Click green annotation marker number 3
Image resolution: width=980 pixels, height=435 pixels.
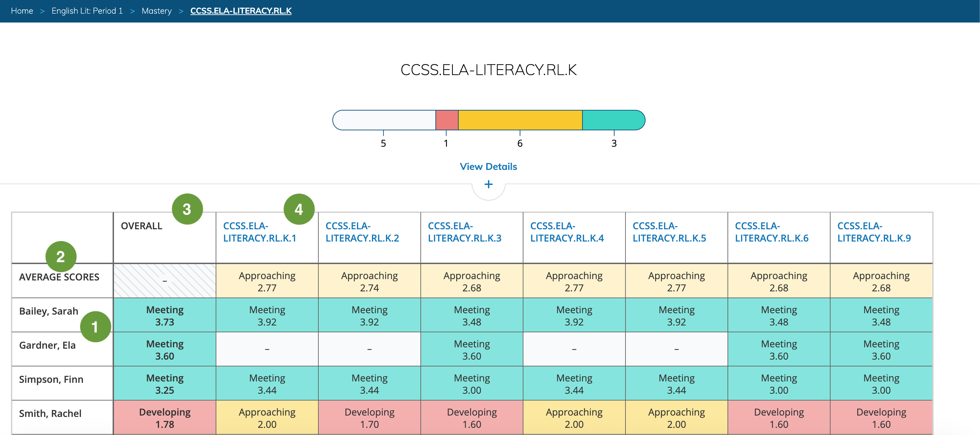pos(187,209)
